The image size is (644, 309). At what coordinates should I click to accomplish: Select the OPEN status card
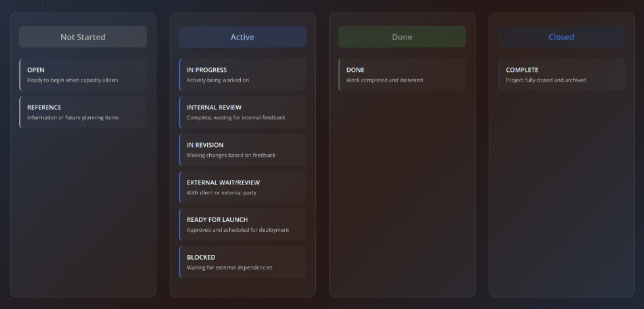(x=83, y=74)
